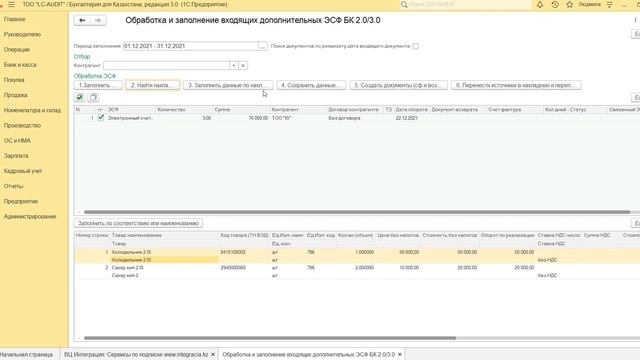Open Продажа section
The width and height of the screenshot is (640, 360).
16,95
